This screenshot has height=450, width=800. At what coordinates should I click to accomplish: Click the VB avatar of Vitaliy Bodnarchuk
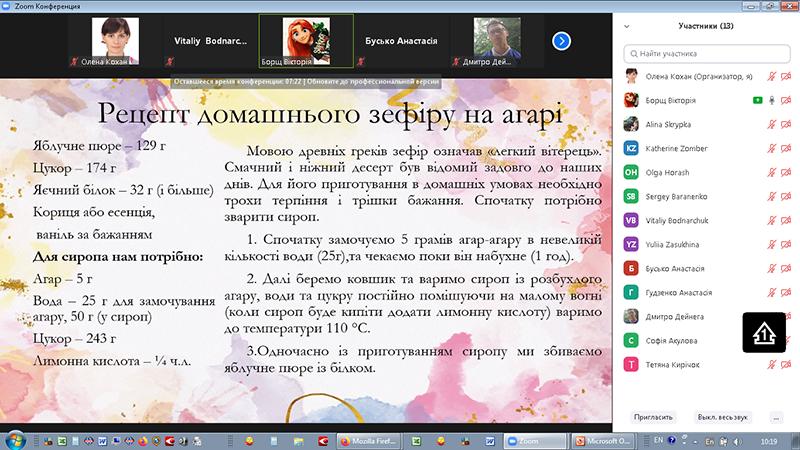tap(631, 220)
